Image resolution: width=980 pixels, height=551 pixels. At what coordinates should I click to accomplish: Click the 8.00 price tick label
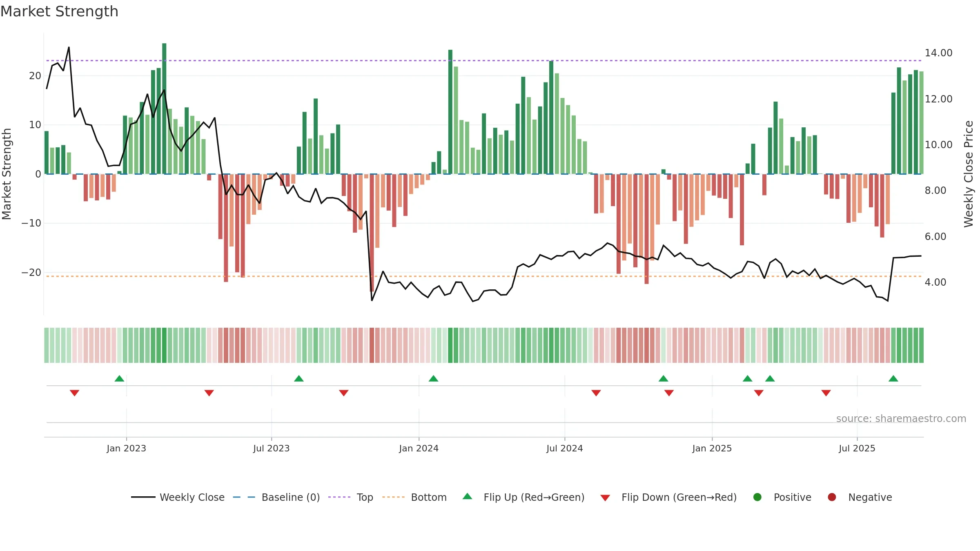[935, 191]
